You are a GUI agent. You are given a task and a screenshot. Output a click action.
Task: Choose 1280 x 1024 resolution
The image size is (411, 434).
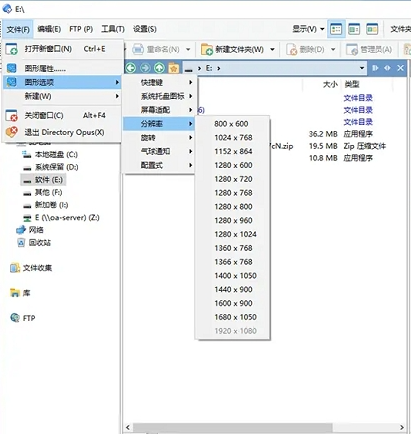[232, 234]
